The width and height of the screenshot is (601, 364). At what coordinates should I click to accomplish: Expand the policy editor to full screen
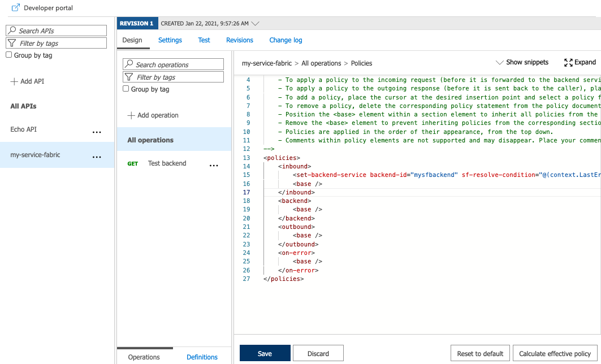click(x=568, y=62)
